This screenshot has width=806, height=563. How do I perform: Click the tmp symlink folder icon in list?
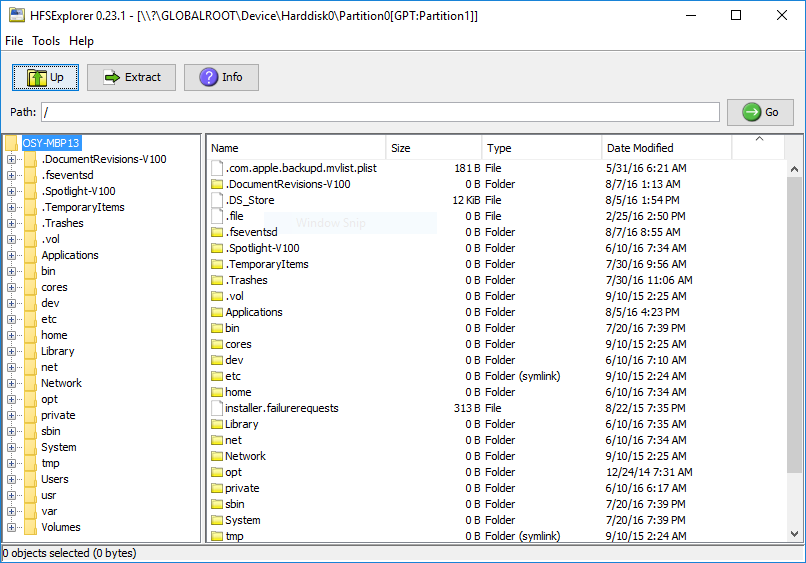click(x=217, y=536)
